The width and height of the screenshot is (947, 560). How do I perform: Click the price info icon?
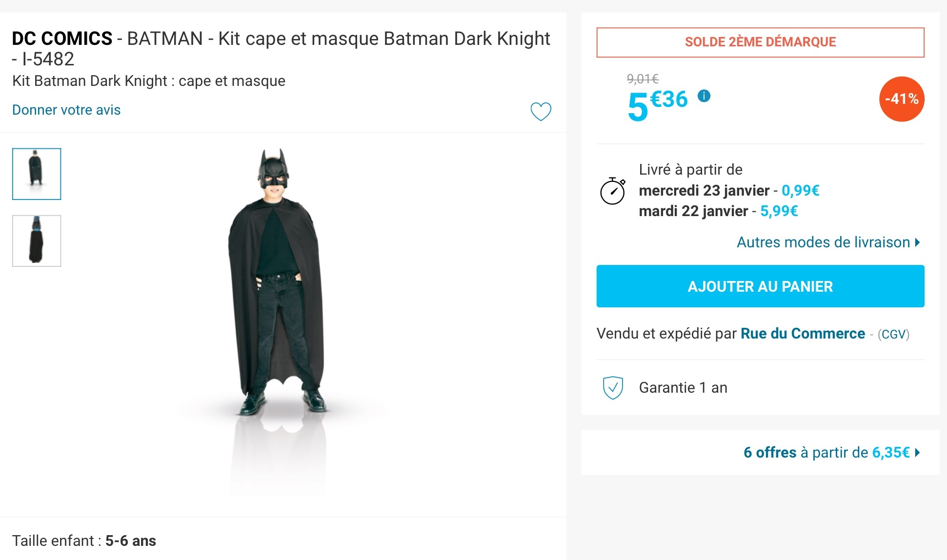point(704,96)
